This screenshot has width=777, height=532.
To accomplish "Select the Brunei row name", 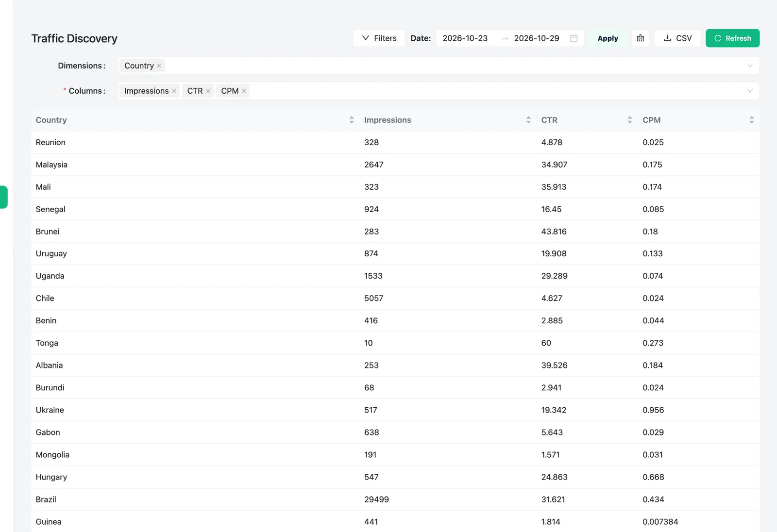I will coord(48,232).
